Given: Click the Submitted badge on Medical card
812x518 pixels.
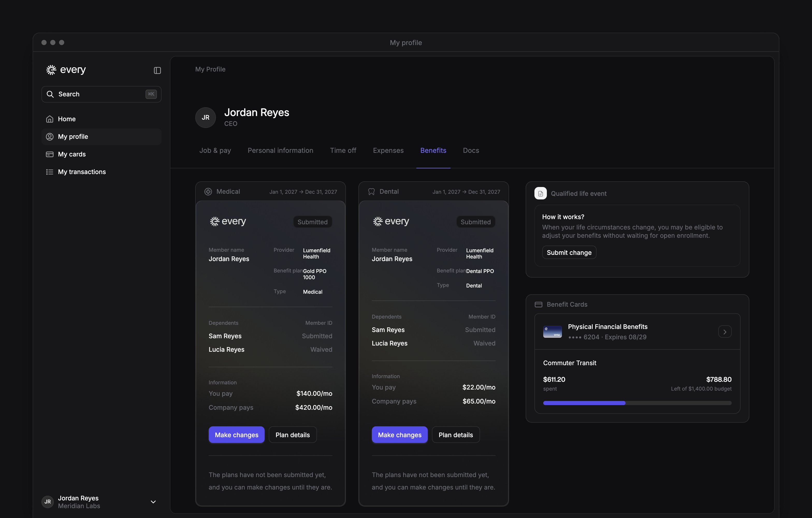Looking at the screenshot, I should coord(312,222).
